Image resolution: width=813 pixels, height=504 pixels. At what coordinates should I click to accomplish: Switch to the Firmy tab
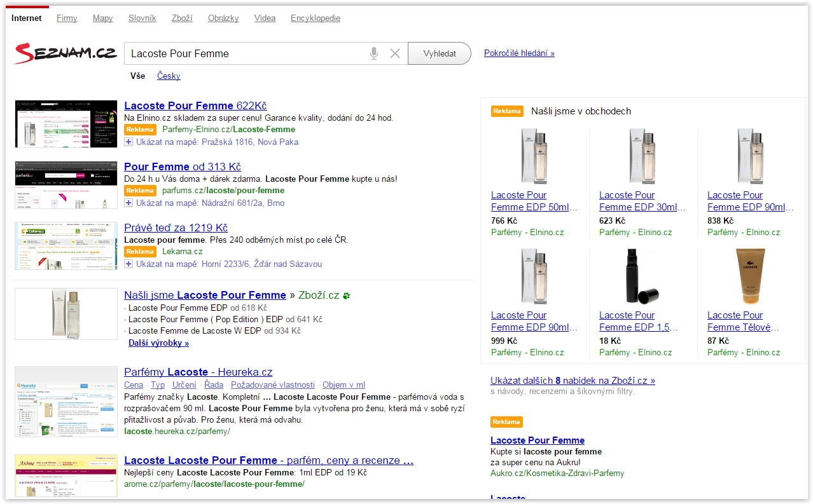(x=67, y=18)
